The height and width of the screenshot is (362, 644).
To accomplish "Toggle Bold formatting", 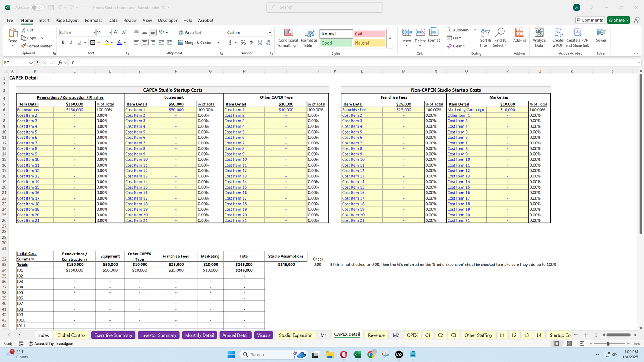I will 63,43.
